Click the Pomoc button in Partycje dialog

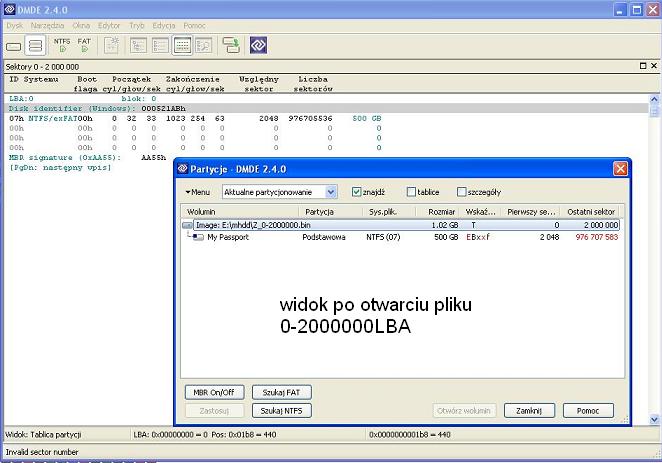588,410
